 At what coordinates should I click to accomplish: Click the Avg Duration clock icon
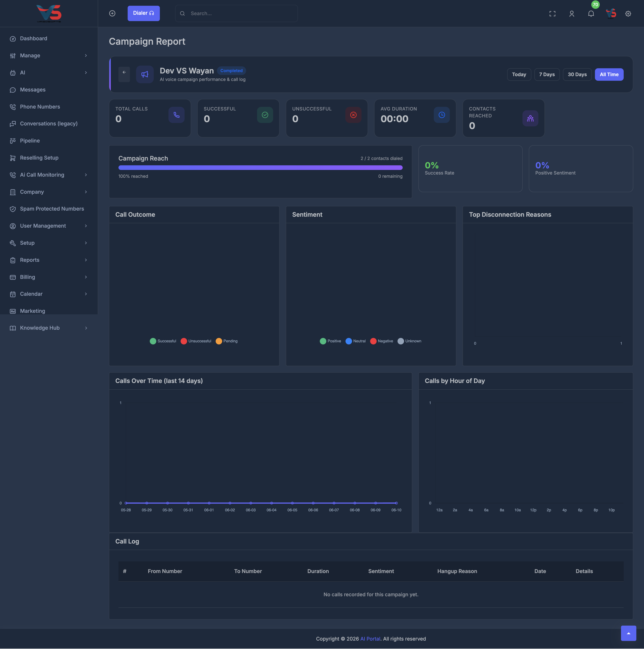pos(442,115)
